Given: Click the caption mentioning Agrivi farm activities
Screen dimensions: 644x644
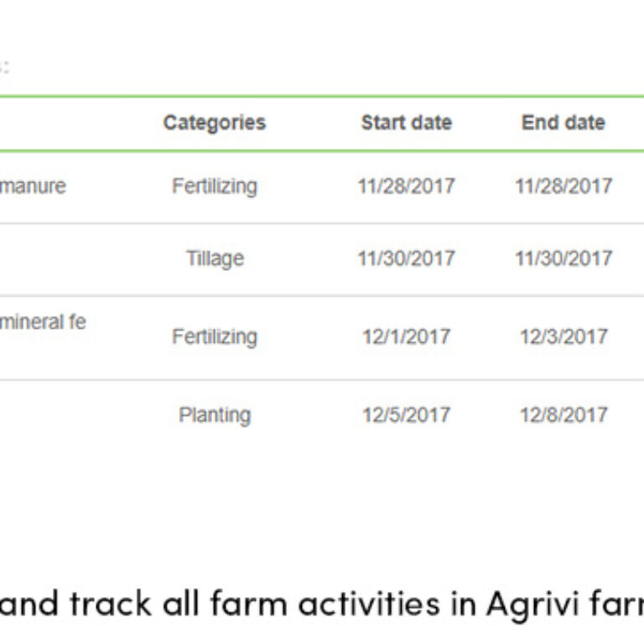Looking at the screenshot, I should point(322,605).
